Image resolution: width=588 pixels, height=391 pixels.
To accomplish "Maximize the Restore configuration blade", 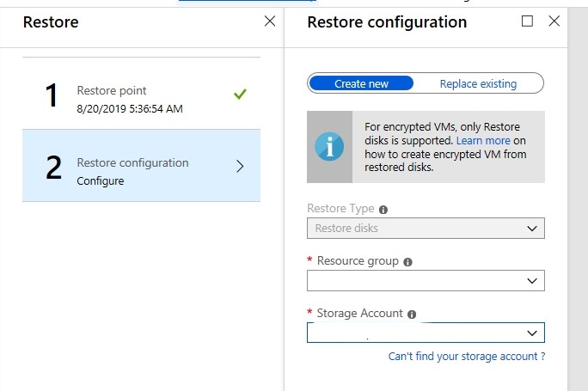I will 527,21.
